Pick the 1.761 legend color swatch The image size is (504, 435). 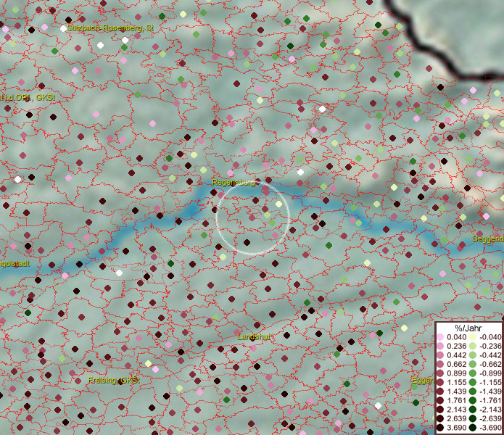coord(440,401)
